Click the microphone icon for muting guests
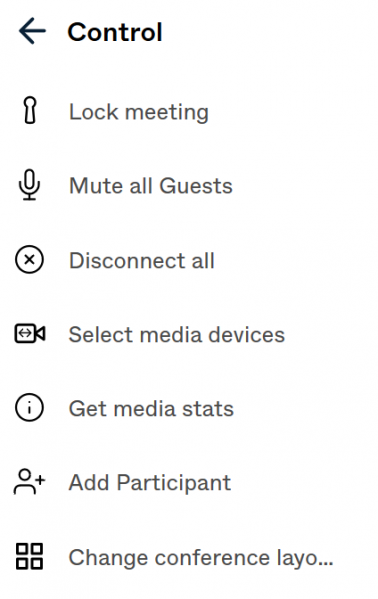The height and width of the screenshot is (599, 378). click(29, 185)
